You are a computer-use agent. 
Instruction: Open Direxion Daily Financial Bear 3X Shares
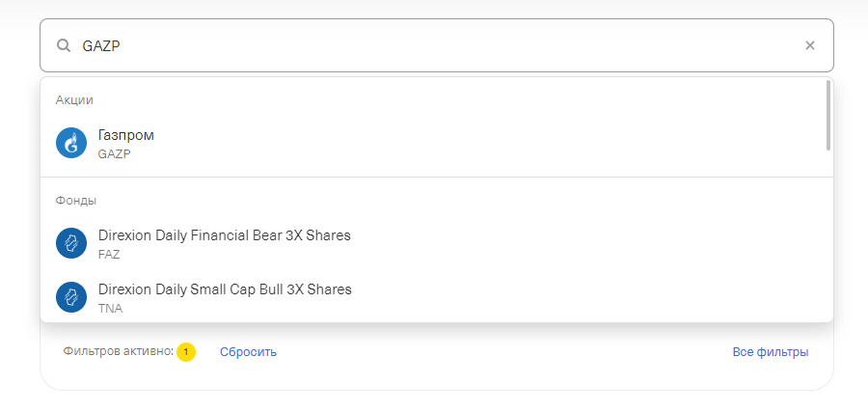click(225, 235)
